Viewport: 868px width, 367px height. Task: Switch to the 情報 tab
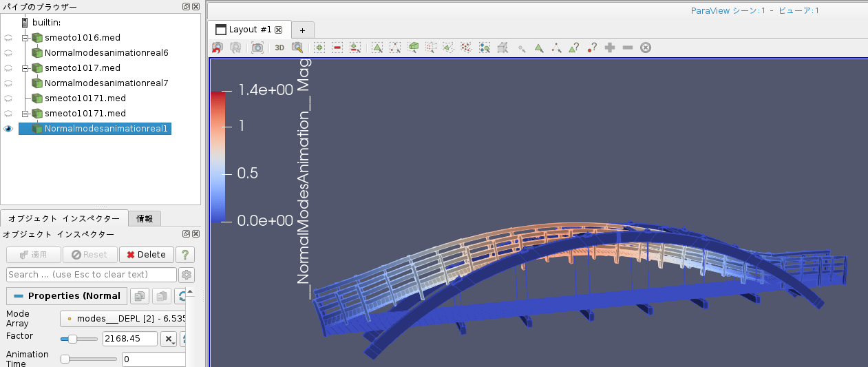coord(145,219)
